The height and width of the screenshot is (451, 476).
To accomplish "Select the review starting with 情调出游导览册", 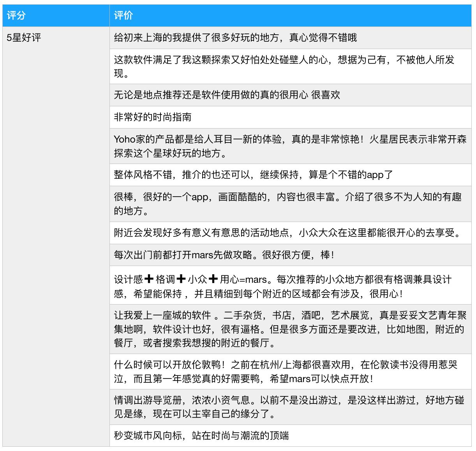I will 289,407.
